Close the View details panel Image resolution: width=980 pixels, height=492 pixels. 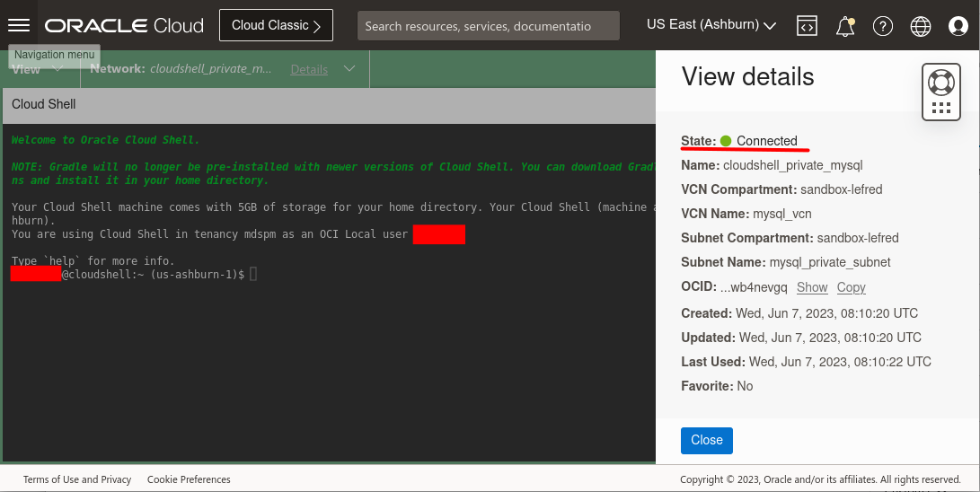(x=706, y=440)
